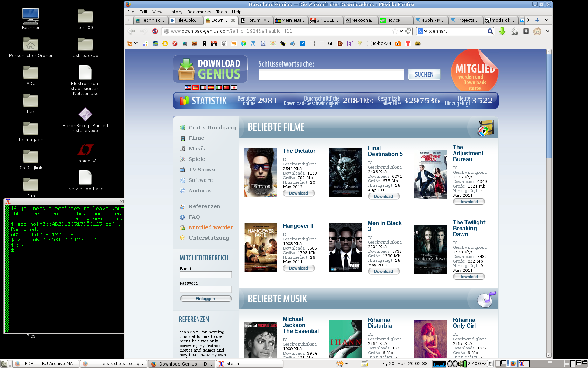Click the NoScript icon beside the forward arrow
Viewport: 588px width, 368px height.
click(155, 31)
